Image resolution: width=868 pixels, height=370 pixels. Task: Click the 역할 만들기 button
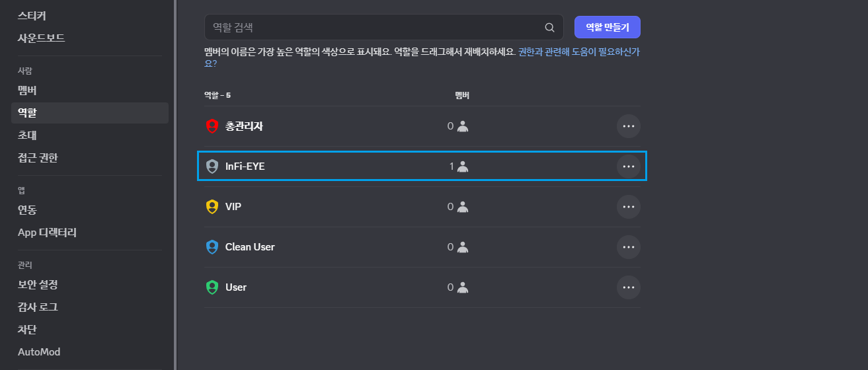[608, 27]
